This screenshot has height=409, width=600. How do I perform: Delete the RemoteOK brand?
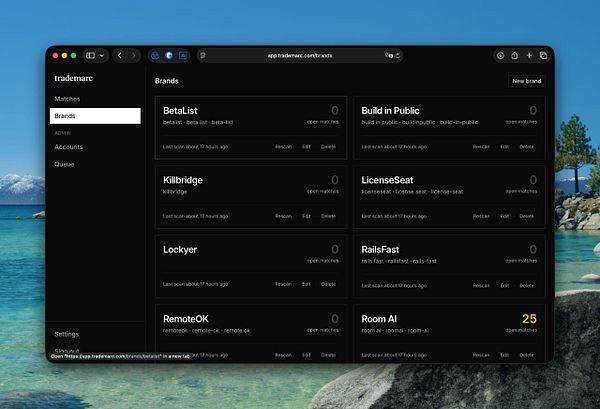pyautogui.click(x=328, y=355)
